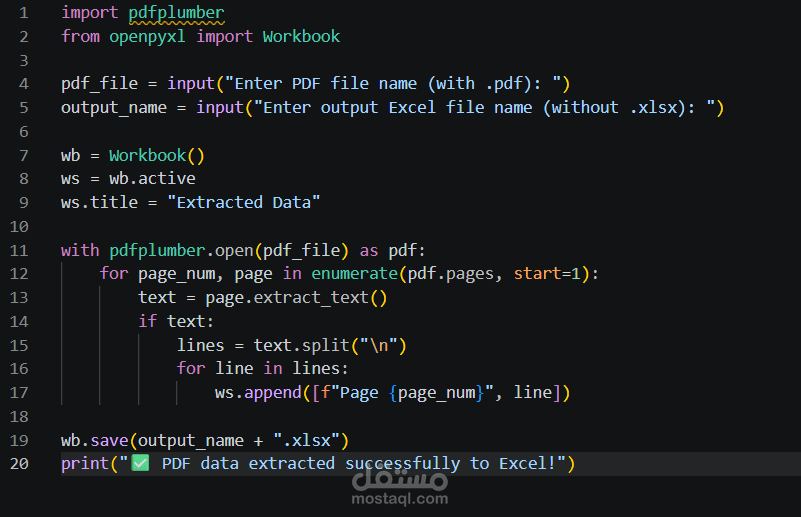Viewport: 801px width, 517px height.
Task: Click the ".xlsx" string on line 19
Action: (307, 440)
